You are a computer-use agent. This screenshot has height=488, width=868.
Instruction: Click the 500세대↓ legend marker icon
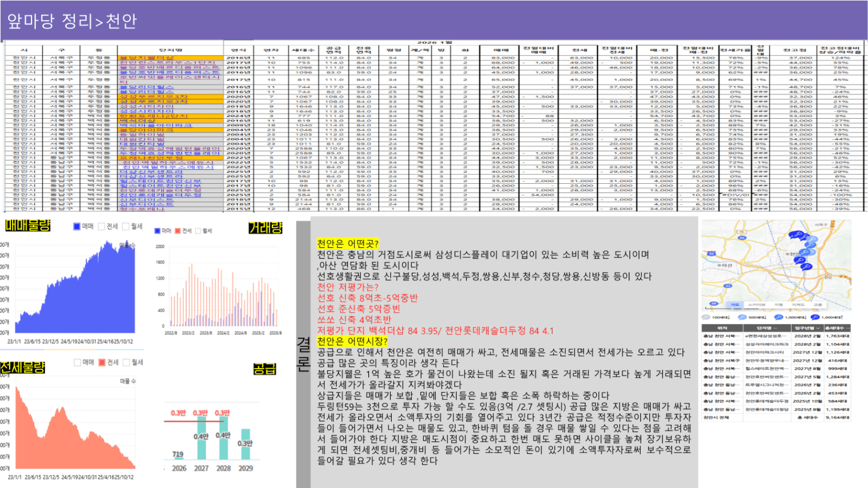[742, 317]
